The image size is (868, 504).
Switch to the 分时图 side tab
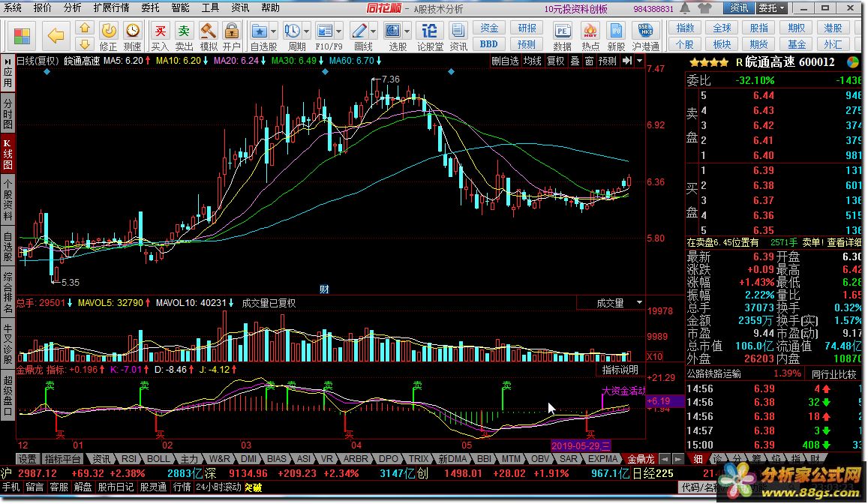(8, 113)
